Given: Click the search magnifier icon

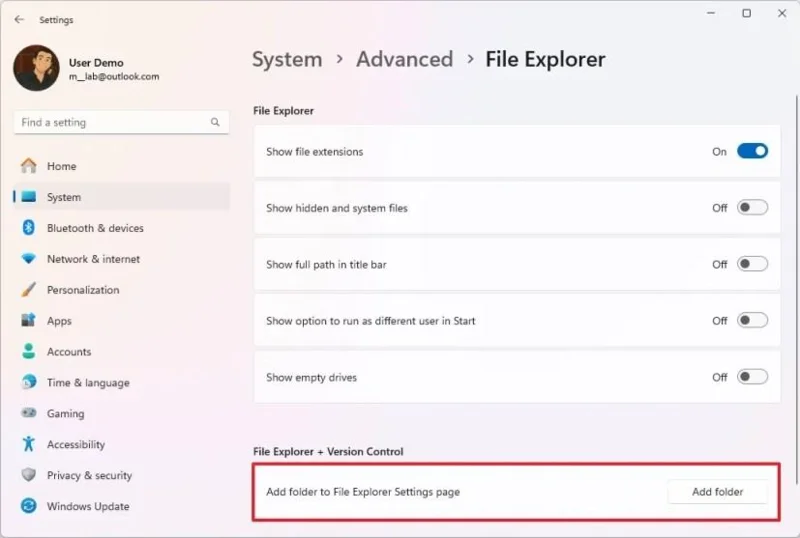Looking at the screenshot, I should click(215, 122).
